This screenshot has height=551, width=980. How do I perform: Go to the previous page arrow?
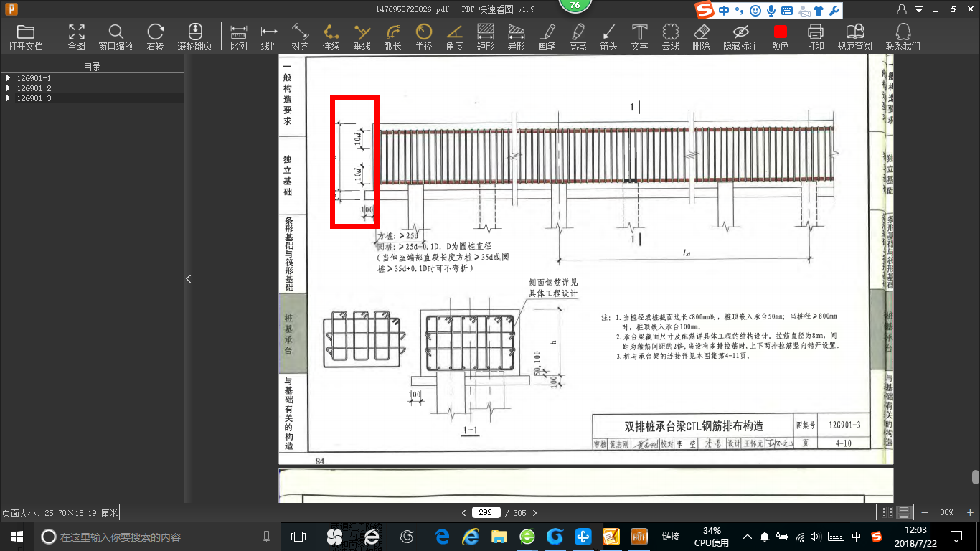coord(463,513)
